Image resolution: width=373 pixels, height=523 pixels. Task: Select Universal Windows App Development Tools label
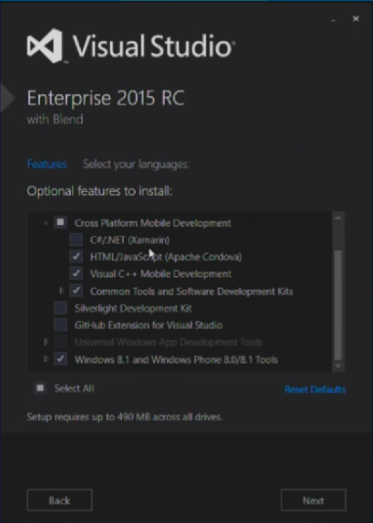click(x=168, y=342)
